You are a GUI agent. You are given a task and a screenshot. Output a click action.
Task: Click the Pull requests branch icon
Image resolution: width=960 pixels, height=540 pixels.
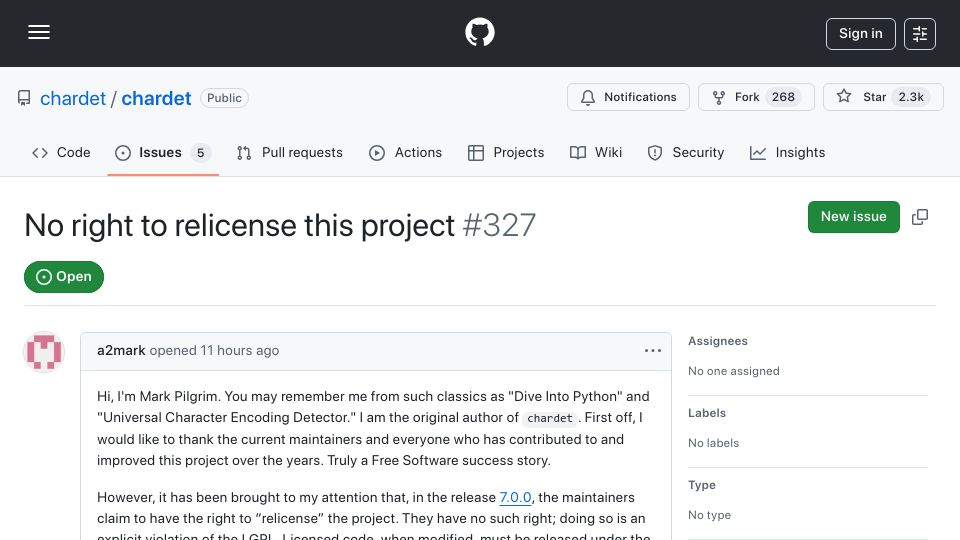pos(244,153)
